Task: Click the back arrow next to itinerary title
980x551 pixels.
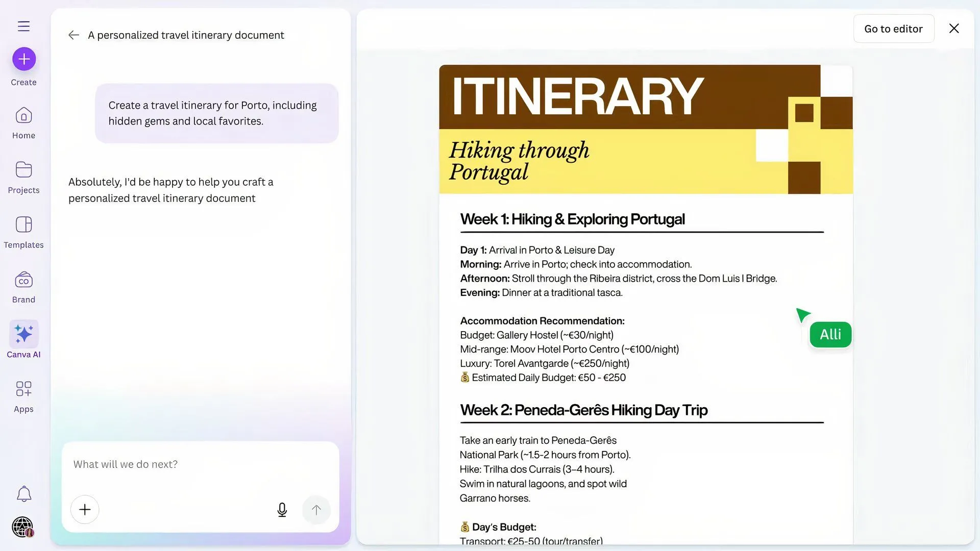Action: (x=74, y=35)
